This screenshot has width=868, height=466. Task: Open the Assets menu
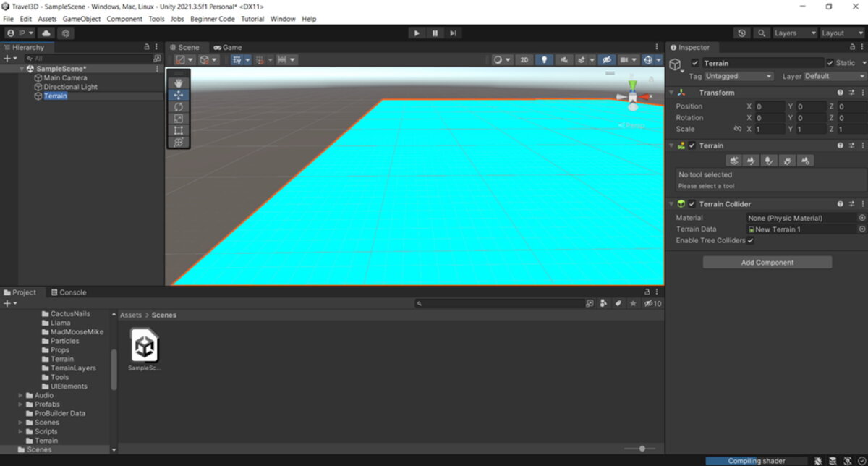coord(47,19)
